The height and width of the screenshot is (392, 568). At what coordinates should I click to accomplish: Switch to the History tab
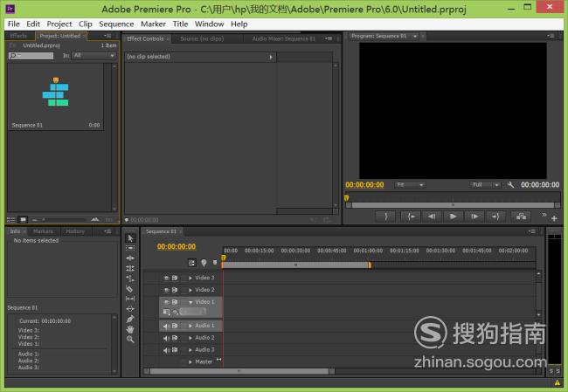(75, 231)
